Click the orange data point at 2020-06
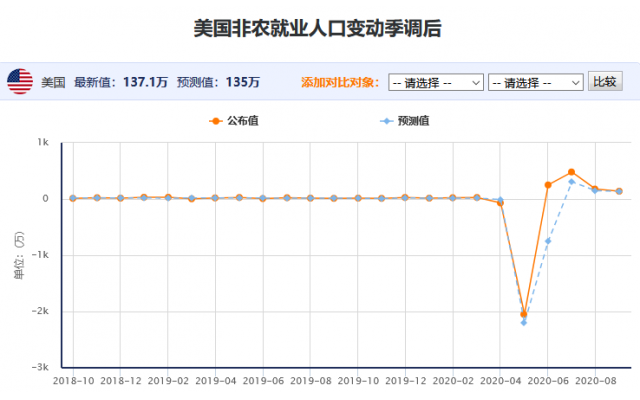The height and width of the screenshot is (400, 640). point(548,185)
